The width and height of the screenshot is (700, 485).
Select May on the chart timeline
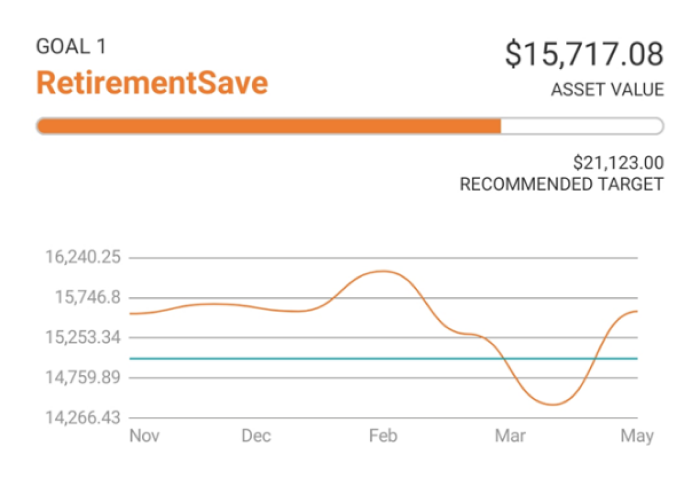tap(637, 436)
